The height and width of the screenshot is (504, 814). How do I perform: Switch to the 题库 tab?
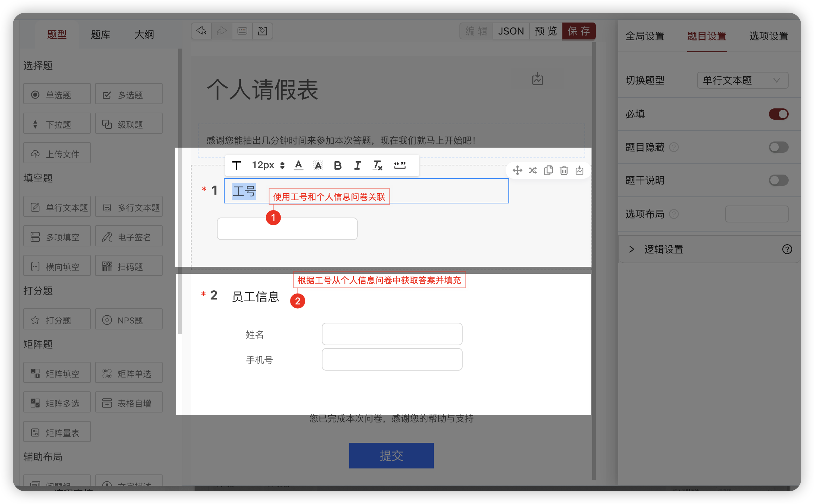tap(101, 34)
